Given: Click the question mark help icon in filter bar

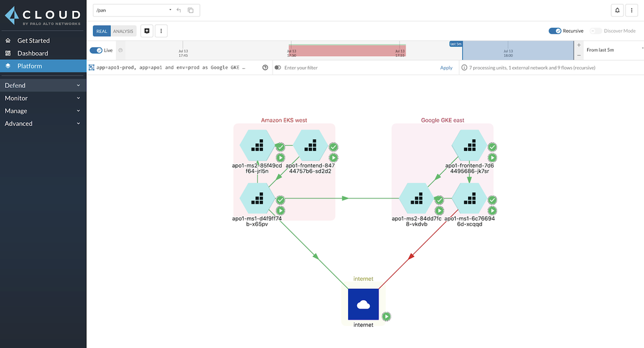Looking at the screenshot, I should click(x=266, y=68).
